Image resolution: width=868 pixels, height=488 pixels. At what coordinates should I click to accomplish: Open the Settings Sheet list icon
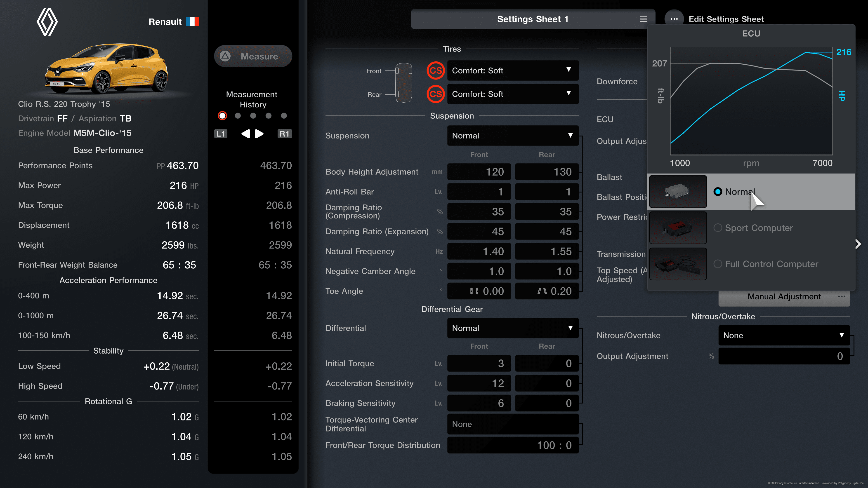tap(643, 19)
